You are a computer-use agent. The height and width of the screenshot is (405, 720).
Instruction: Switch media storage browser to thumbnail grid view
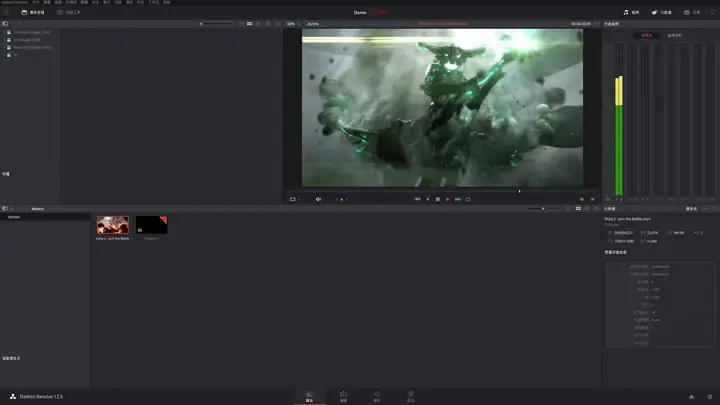pyautogui.click(x=249, y=23)
